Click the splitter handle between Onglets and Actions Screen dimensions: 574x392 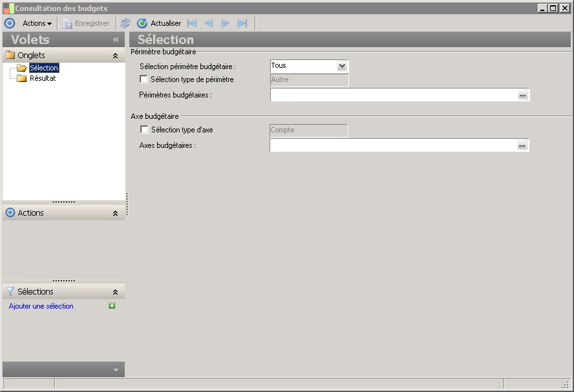click(x=64, y=202)
